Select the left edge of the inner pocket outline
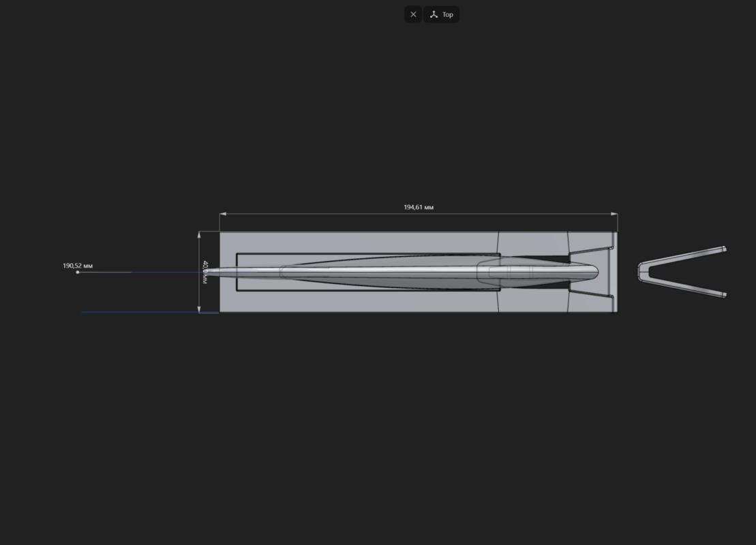 (237, 272)
